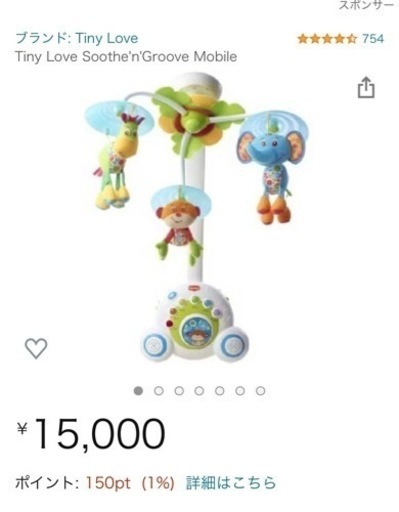
Task: Tap the blue elephant toy in image
Action: (x=273, y=173)
